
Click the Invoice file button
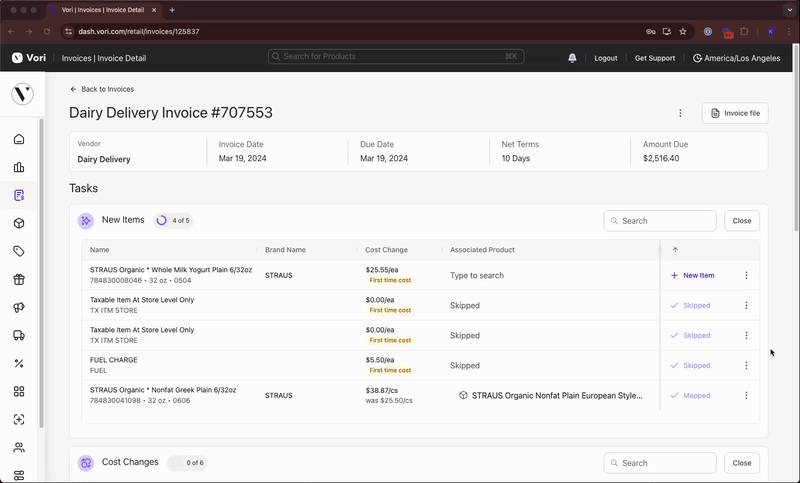point(735,113)
